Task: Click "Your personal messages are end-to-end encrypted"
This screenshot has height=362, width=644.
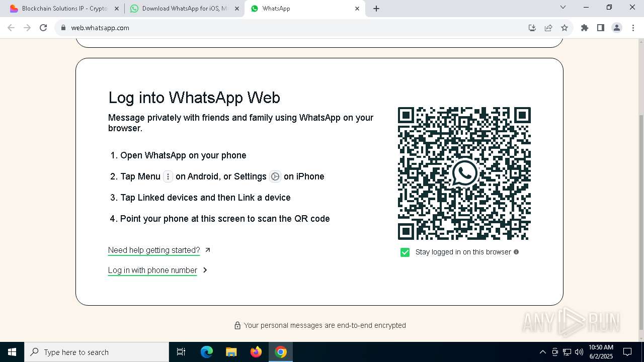Action: coord(325,325)
